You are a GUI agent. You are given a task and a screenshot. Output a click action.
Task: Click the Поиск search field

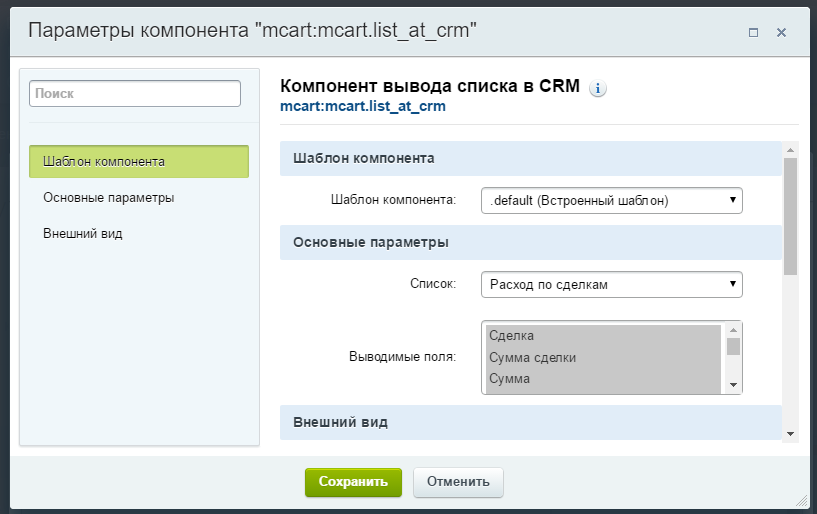[135, 93]
